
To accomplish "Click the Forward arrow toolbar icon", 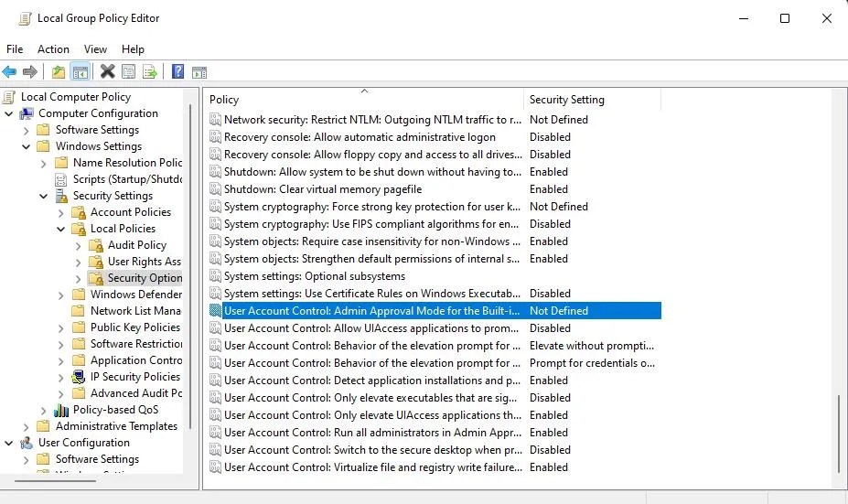I will [30, 71].
